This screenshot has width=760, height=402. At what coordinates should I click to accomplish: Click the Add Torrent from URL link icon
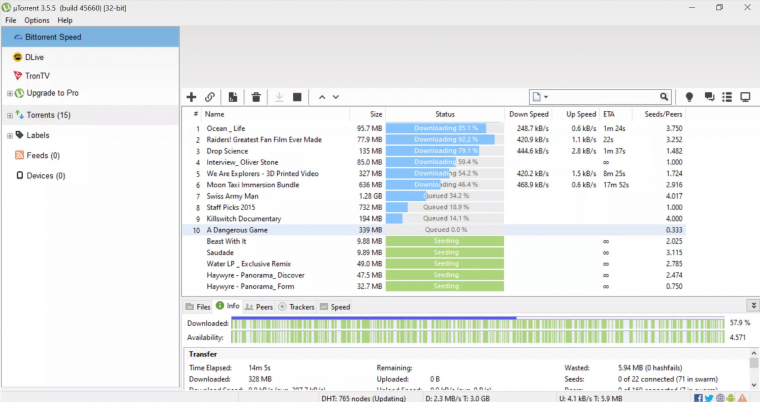209,97
